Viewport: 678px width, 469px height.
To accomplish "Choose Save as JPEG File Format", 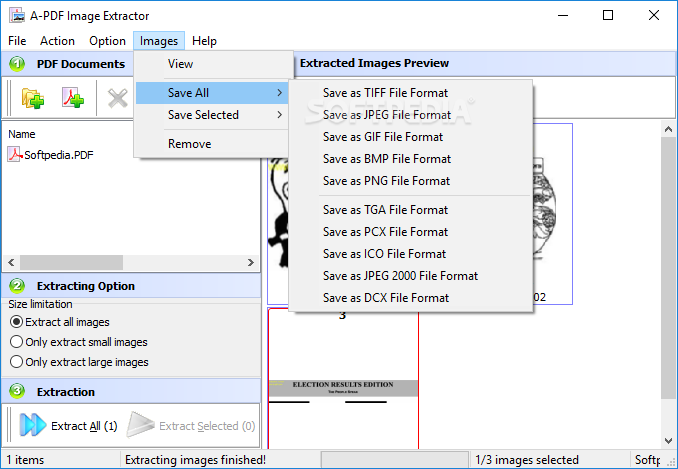I will [x=410, y=115].
